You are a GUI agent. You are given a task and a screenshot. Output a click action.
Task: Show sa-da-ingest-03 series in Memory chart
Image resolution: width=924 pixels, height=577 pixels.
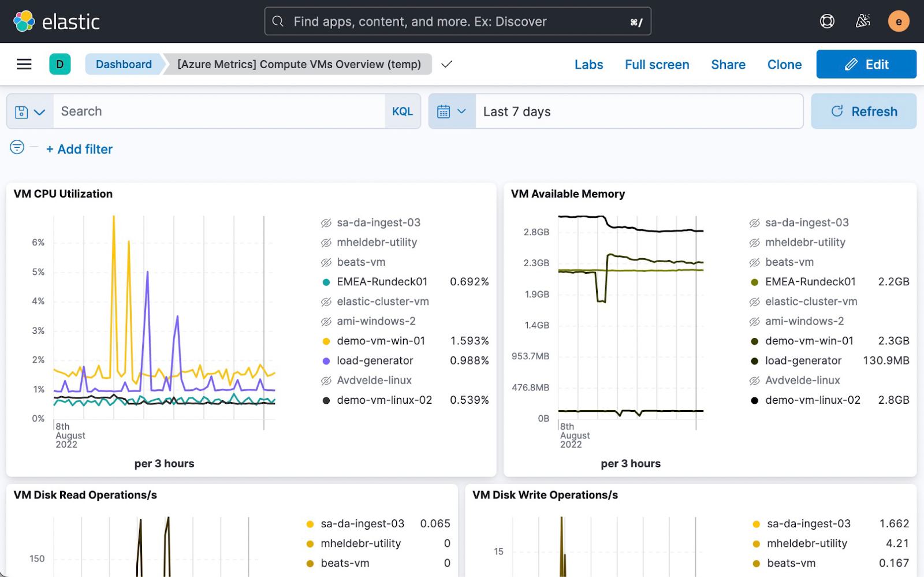(754, 223)
